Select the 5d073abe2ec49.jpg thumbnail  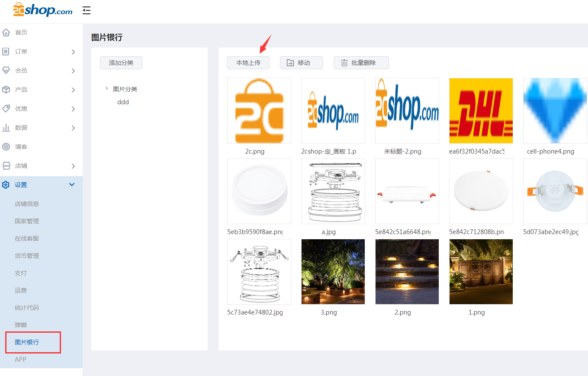coord(555,191)
